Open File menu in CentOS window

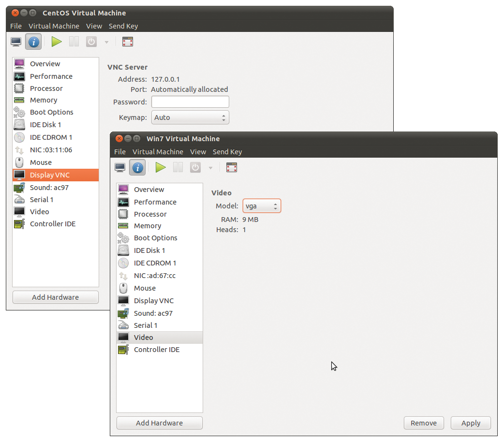point(16,26)
